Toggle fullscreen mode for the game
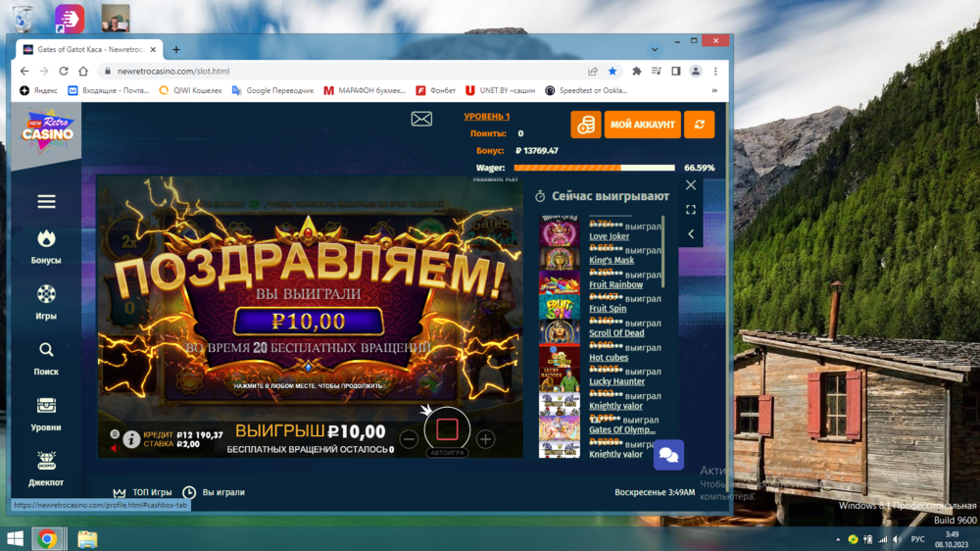 coord(691,210)
